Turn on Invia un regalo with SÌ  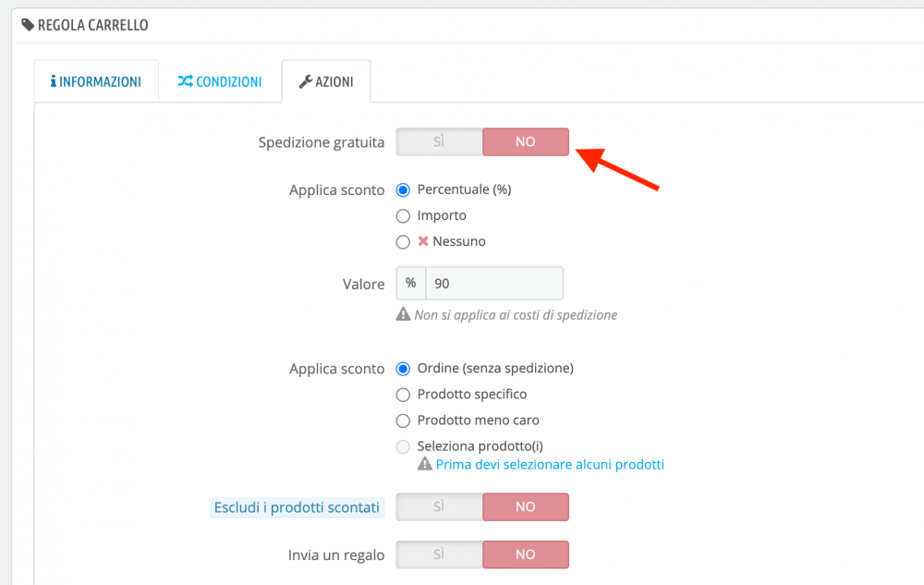(439, 555)
